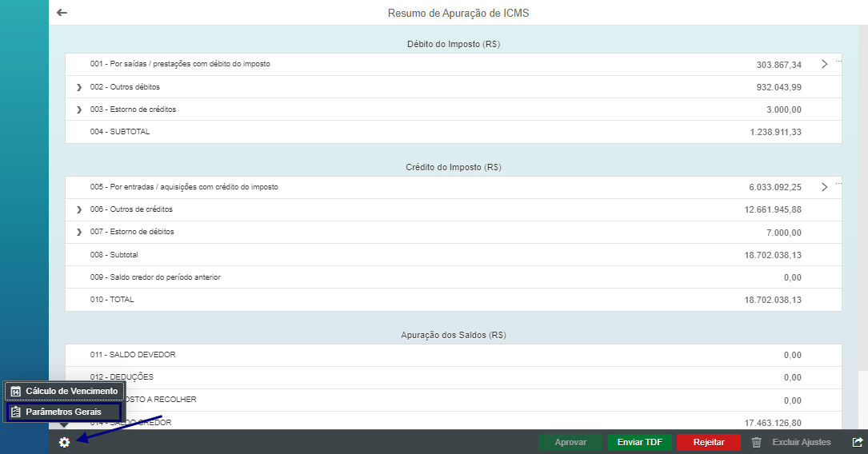Click value 3.000,00

(x=784, y=110)
